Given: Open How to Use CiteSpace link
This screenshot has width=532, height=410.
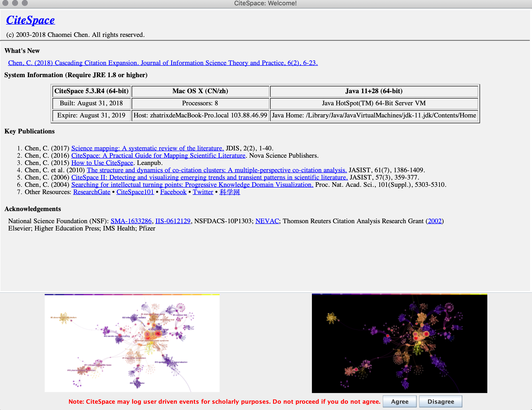Looking at the screenshot, I should (102, 163).
